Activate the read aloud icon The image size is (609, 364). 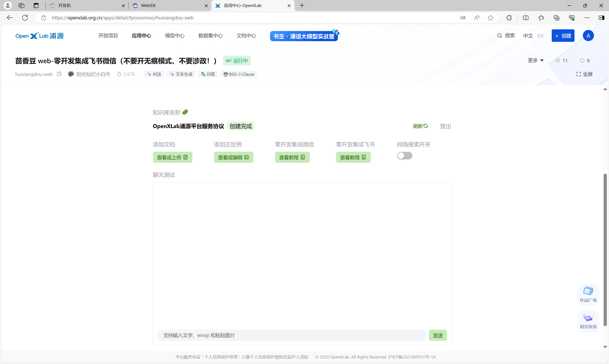477,18
